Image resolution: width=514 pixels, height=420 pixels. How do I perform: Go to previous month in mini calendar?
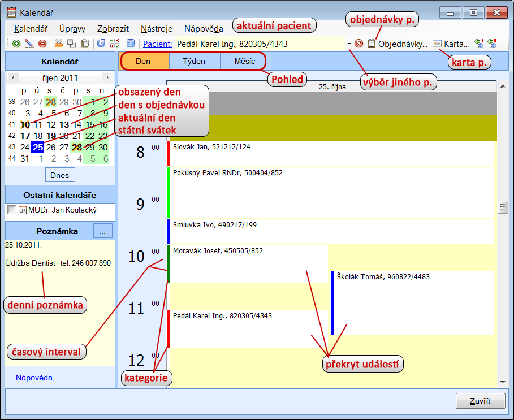[x=13, y=77]
